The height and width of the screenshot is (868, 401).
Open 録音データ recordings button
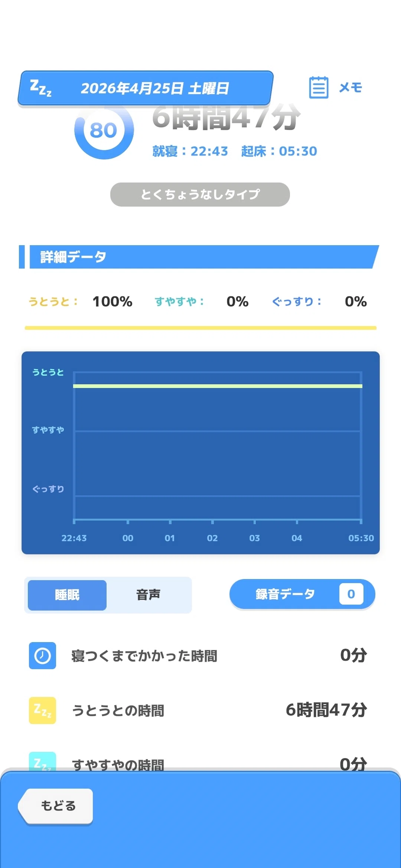[x=302, y=594]
